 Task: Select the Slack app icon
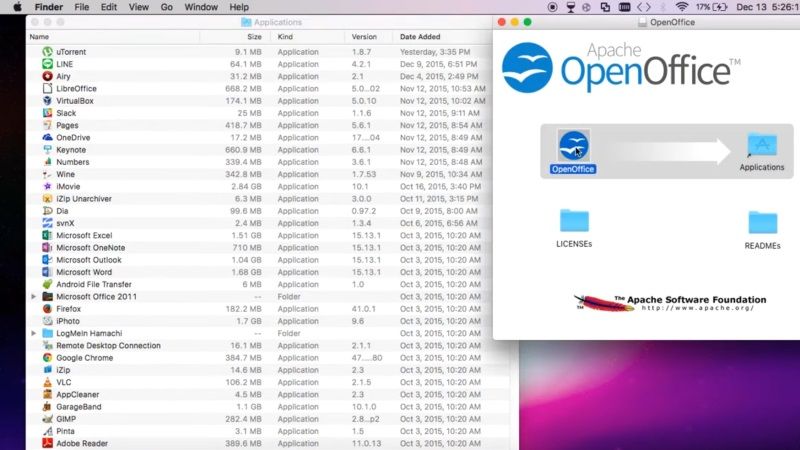(47, 113)
